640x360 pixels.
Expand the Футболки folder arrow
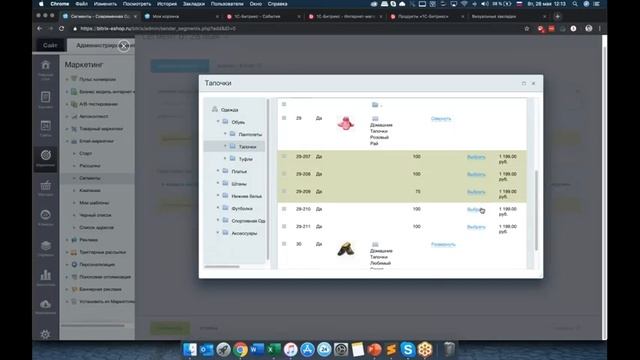[218, 208]
